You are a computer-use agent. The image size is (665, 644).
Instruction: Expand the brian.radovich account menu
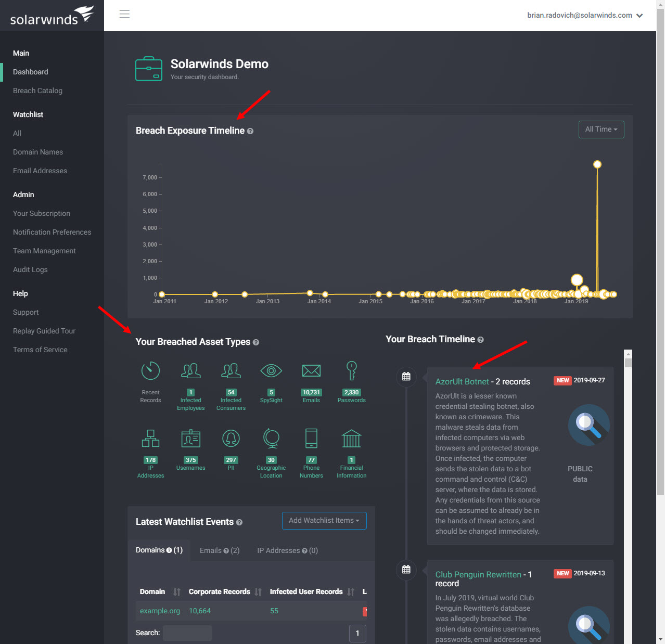pos(585,16)
